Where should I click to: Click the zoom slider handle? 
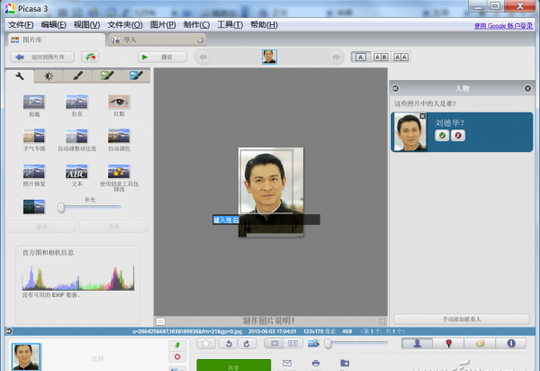[x=328, y=343]
